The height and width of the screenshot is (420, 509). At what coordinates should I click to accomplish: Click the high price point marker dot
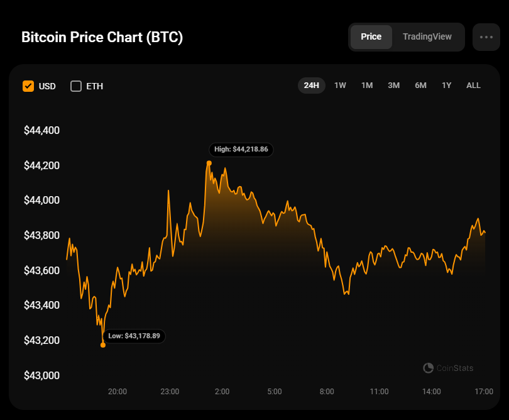click(x=209, y=163)
